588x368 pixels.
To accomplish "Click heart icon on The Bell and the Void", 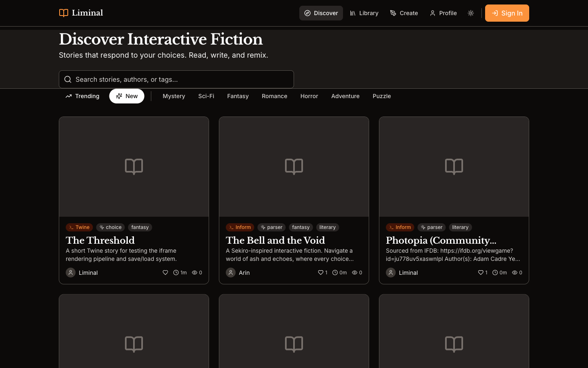I will tap(321, 273).
